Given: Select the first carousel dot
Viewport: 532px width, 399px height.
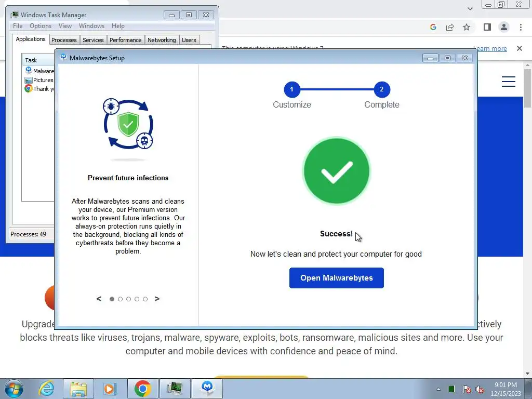Looking at the screenshot, I should (112, 299).
